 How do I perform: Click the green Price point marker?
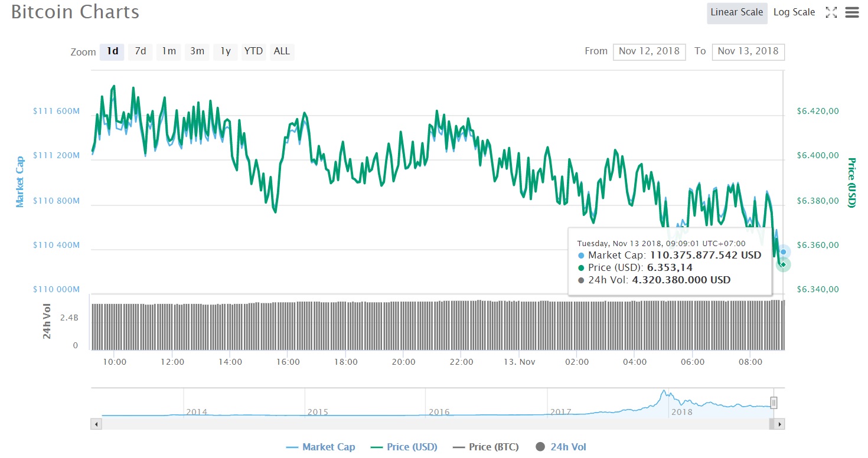783,264
